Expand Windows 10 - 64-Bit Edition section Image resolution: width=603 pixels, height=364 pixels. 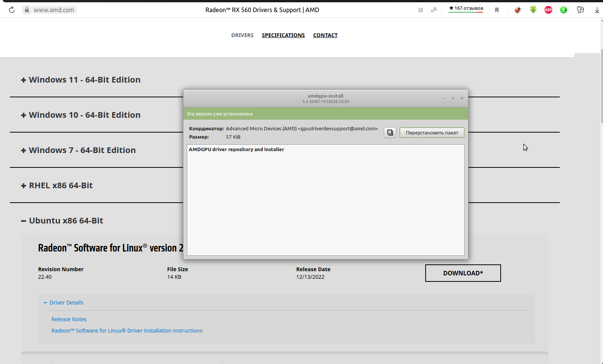click(x=81, y=115)
